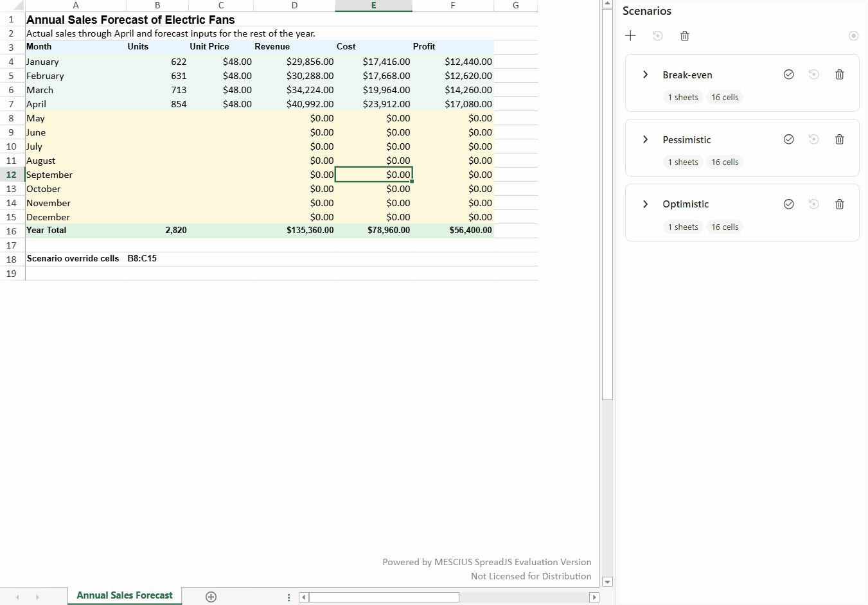Click the horizontal scrollbar thumb
Viewport: 868px width, 605px height.
(x=384, y=597)
